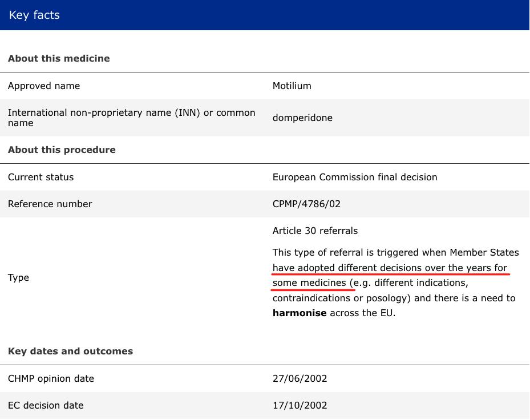Select the CPMP/4786/02 reference value
Screen dimensions: 530x420
click(306, 204)
